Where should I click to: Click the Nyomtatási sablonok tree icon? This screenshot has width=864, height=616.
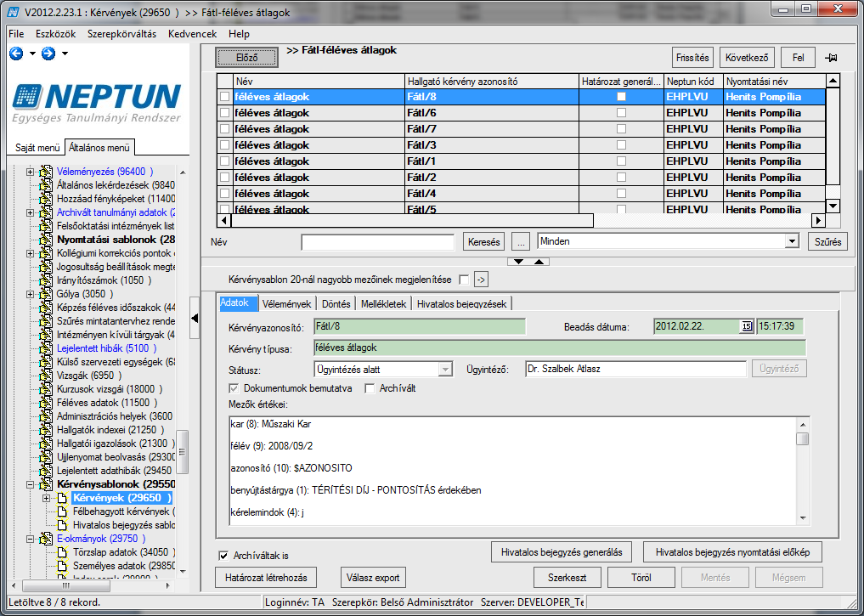[46, 240]
